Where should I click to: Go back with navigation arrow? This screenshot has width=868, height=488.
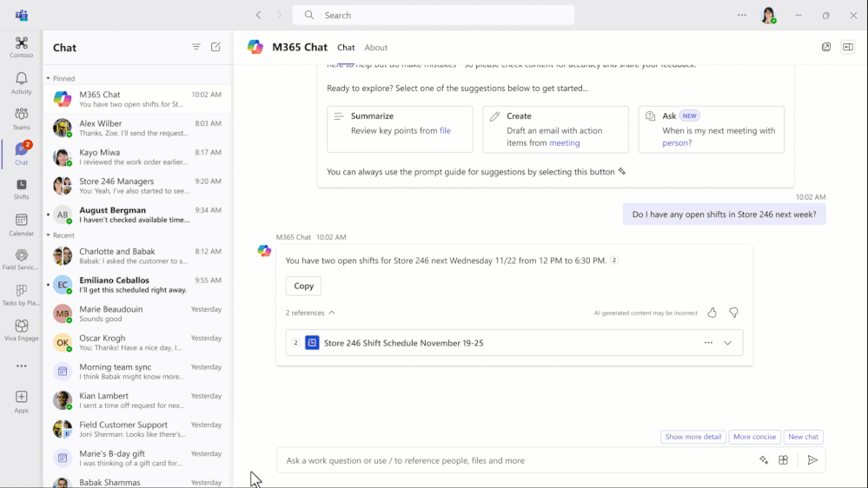click(x=259, y=15)
